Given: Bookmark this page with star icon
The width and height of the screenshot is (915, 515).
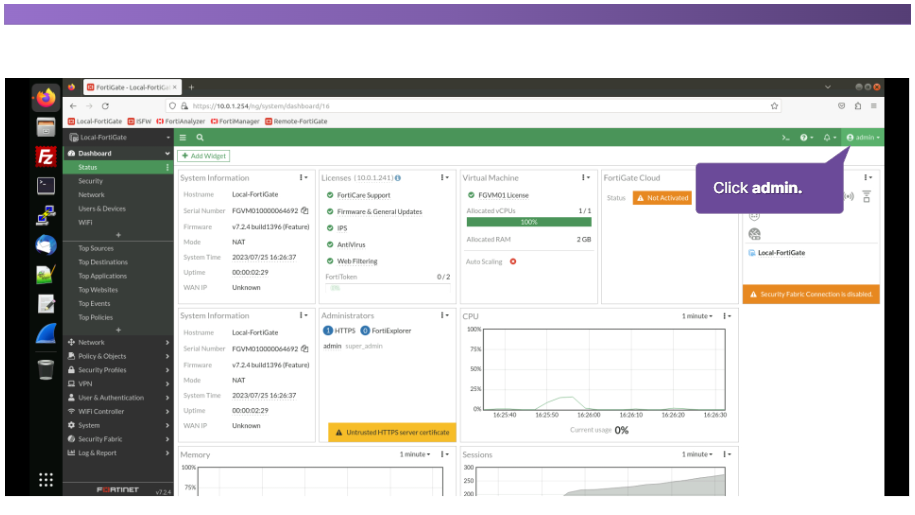Looking at the screenshot, I should [x=774, y=106].
